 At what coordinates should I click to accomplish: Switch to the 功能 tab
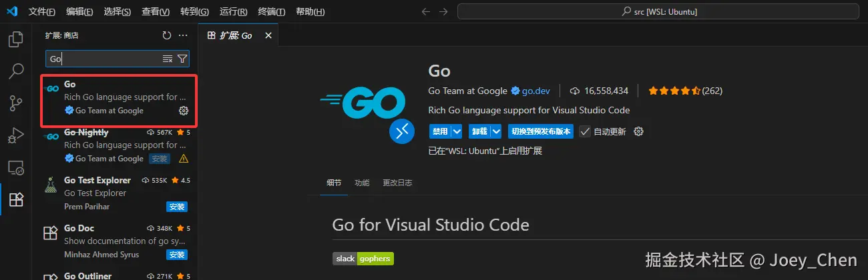tap(362, 183)
